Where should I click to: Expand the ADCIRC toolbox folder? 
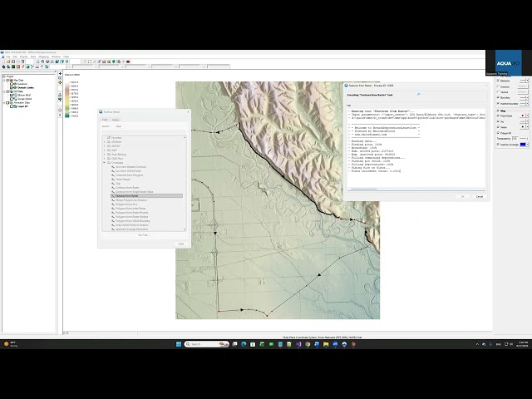(105, 146)
